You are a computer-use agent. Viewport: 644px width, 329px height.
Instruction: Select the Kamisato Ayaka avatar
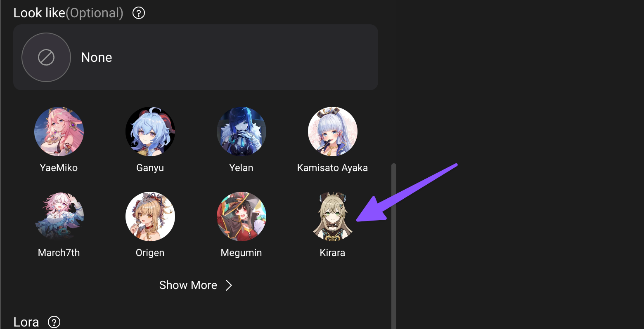333,132
